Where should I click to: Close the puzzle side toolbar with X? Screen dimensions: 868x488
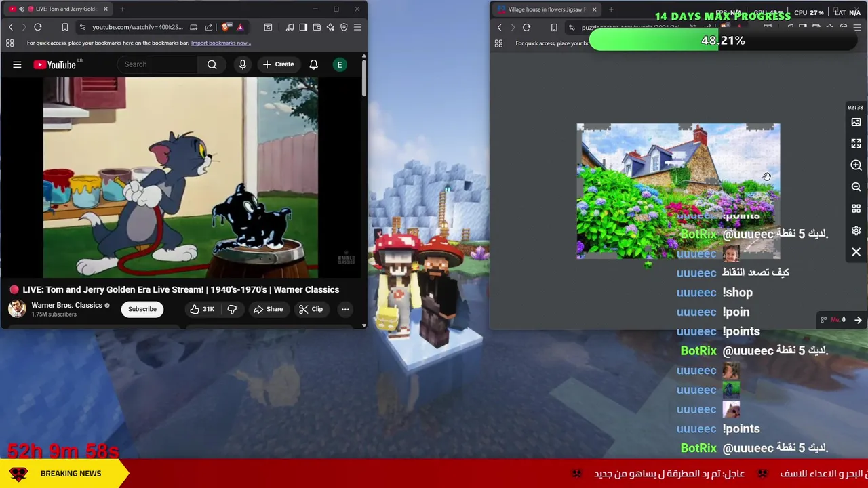[x=856, y=252]
